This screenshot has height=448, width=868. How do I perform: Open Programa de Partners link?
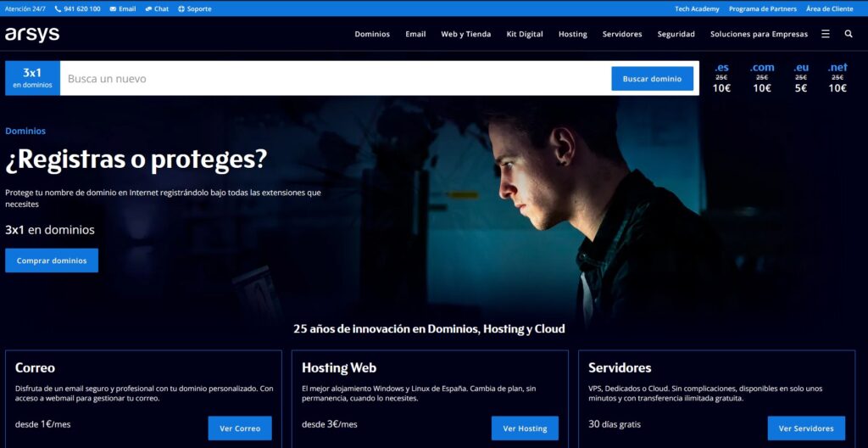point(762,8)
